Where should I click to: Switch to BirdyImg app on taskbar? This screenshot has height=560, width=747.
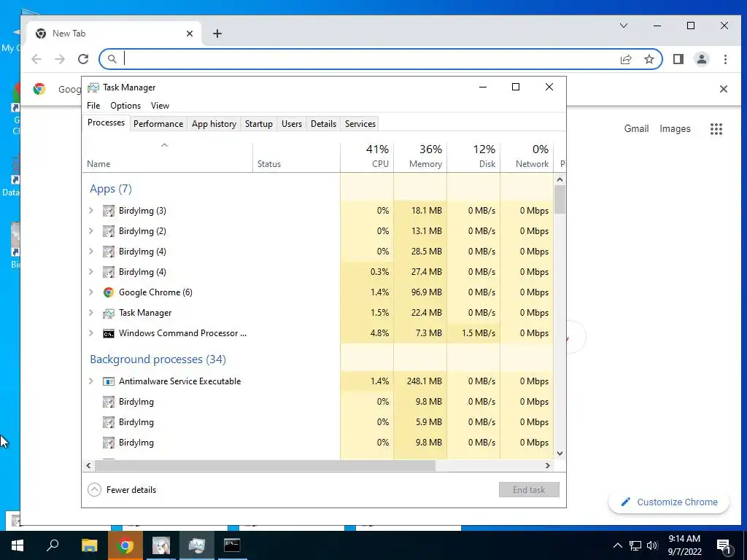pos(161,545)
